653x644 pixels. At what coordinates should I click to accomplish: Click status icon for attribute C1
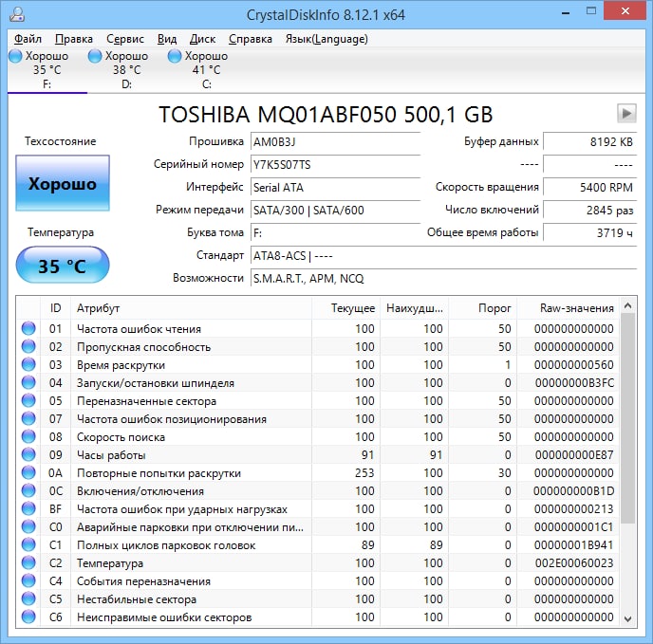[28, 544]
